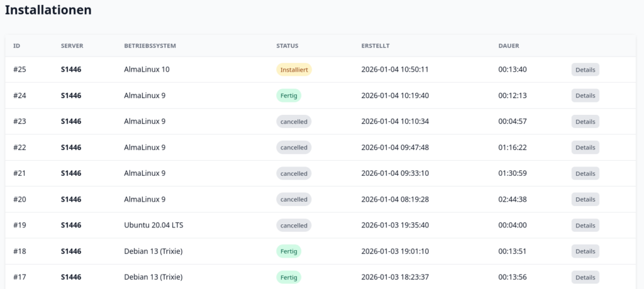644x289 pixels.
Task: Open Details for installation #18
Action: (x=585, y=251)
